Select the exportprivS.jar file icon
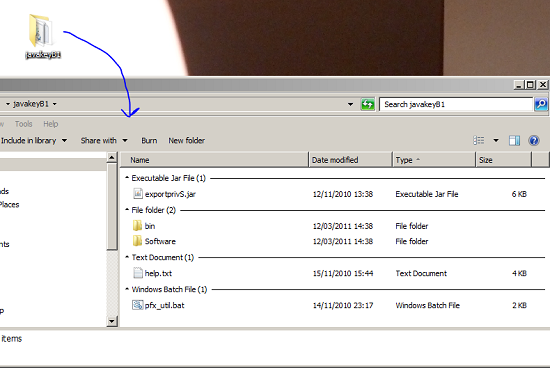This screenshot has height=368, width=550. [138, 194]
